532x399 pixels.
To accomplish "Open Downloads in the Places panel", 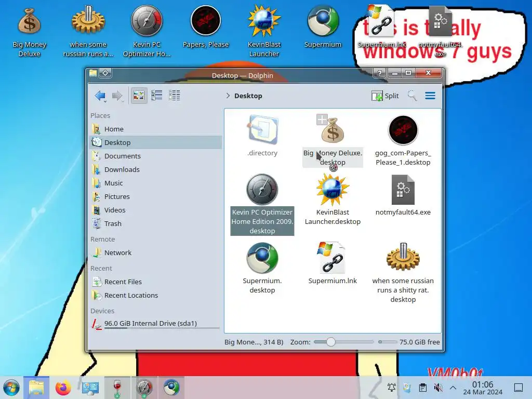I will click(x=156, y=170).
